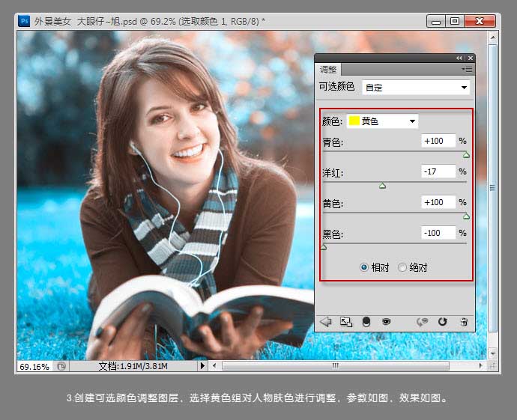Image resolution: width=517 pixels, height=420 pixels.
Task: Click the horizontal scroll right arrow
Action: (480, 365)
